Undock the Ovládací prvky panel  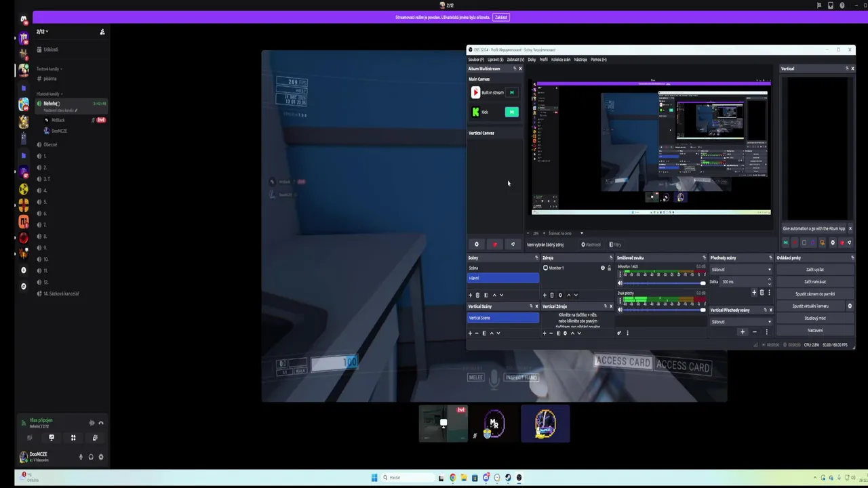(852, 258)
